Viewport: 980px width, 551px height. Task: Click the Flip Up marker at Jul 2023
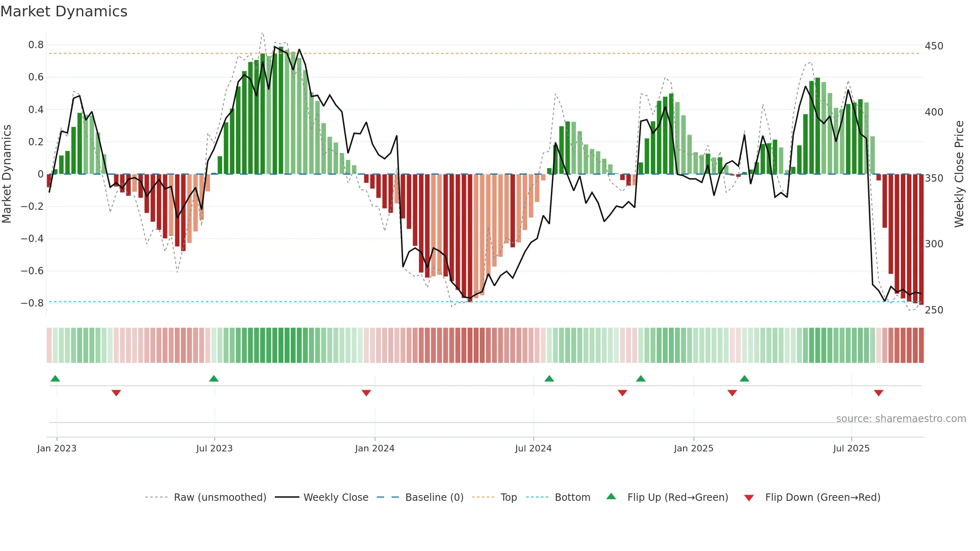click(214, 378)
